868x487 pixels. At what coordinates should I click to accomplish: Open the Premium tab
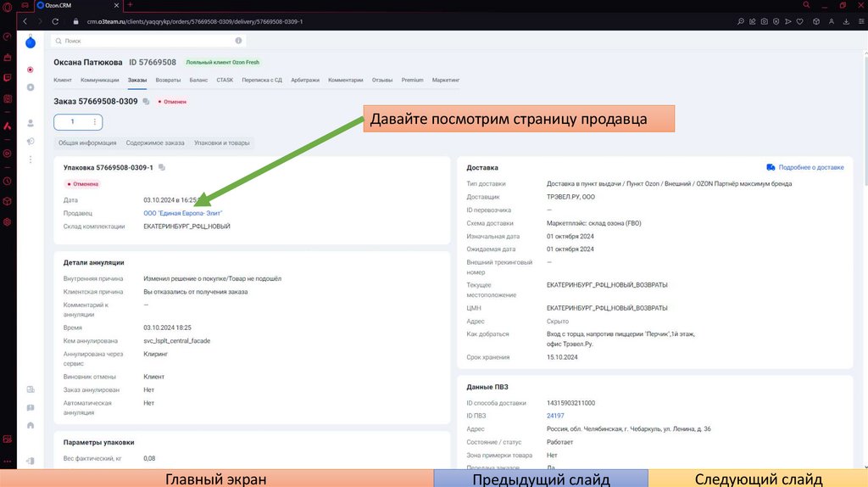point(413,80)
